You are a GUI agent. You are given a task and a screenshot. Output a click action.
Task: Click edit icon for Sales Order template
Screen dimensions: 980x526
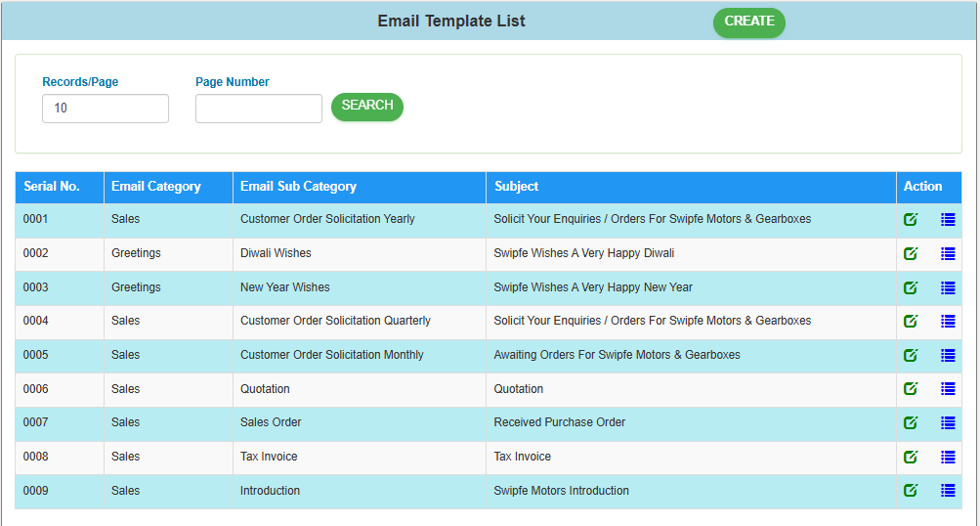pos(911,422)
